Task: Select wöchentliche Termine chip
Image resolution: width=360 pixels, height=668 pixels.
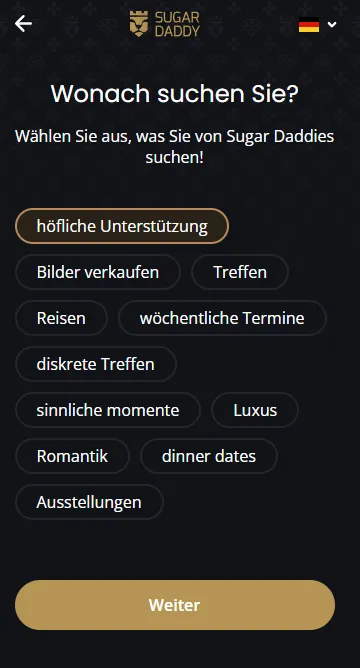Action: 222,318
